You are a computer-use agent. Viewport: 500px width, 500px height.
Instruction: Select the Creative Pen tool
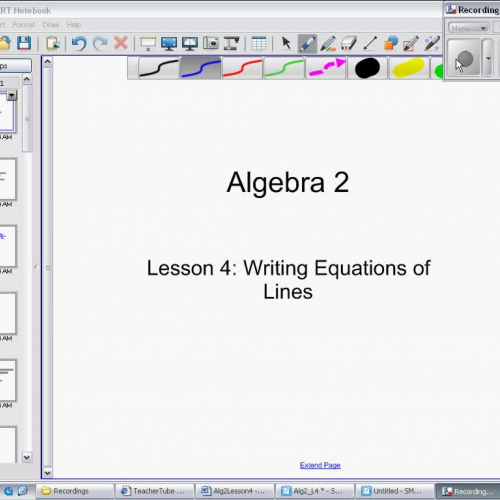[x=328, y=44]
